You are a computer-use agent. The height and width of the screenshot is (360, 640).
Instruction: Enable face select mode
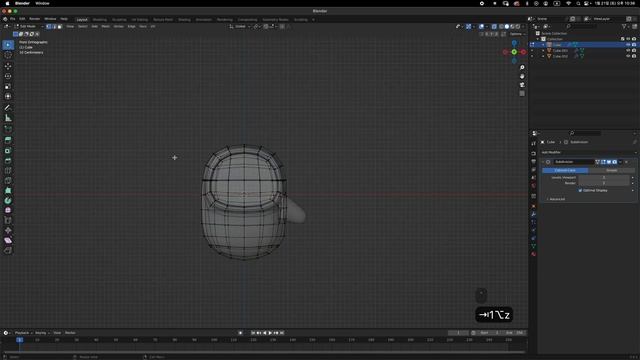click(60, 27)
